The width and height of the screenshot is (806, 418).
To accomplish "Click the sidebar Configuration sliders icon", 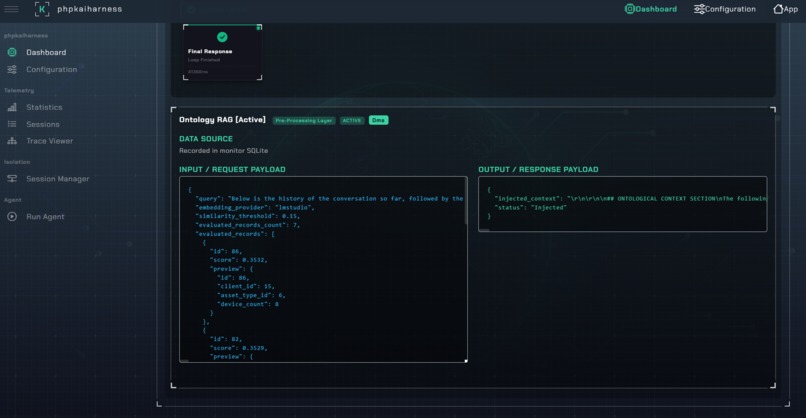I will pyautogui.click(x=12, y=69).
